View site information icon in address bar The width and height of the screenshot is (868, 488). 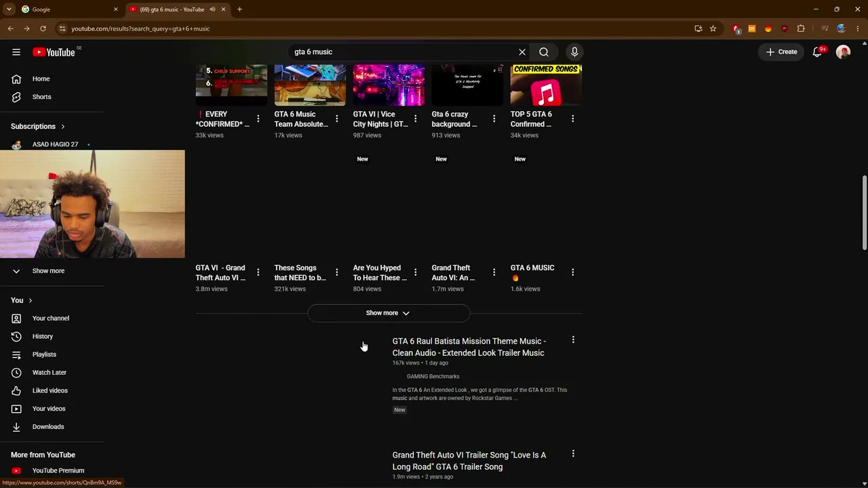click(x=62, y=28)
